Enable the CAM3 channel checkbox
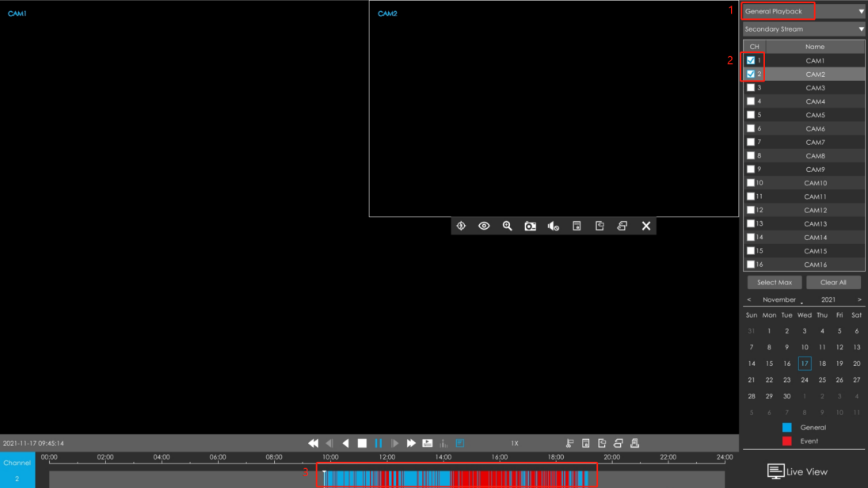Viewport: 868px width, 488px height. point(751,87)
